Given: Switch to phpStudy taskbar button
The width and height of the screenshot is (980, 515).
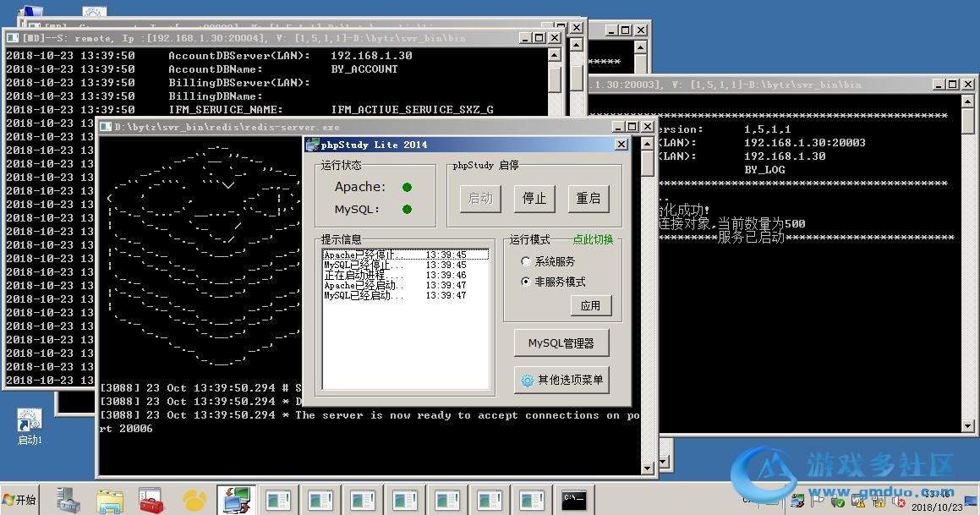Looking at the screenshot, I should [236, 500].
